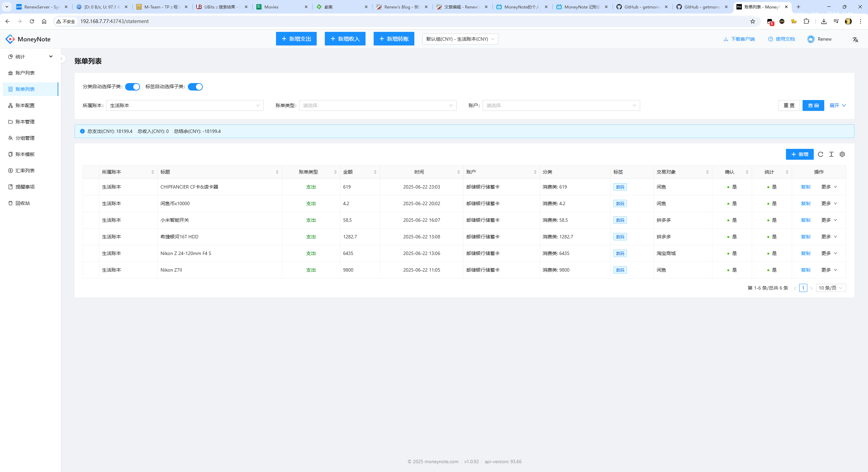Expand the 统计 sidebar menu
This screenshot has width=868, height=472.
pos(31,57)
